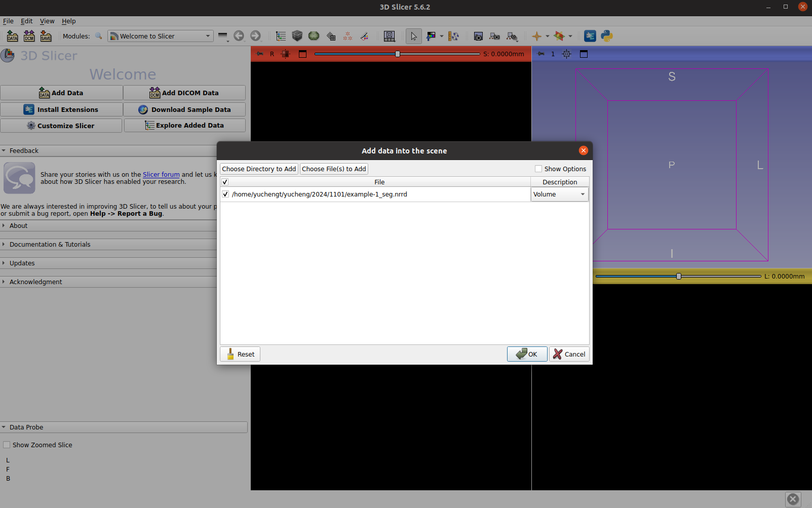
Task: Open the Help menu
Action: [69, 21]
